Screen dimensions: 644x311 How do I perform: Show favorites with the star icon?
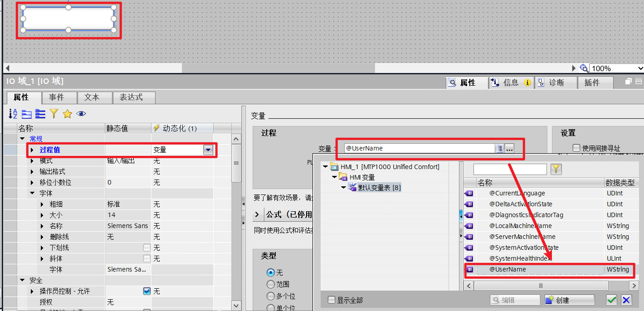click(68, 114)
